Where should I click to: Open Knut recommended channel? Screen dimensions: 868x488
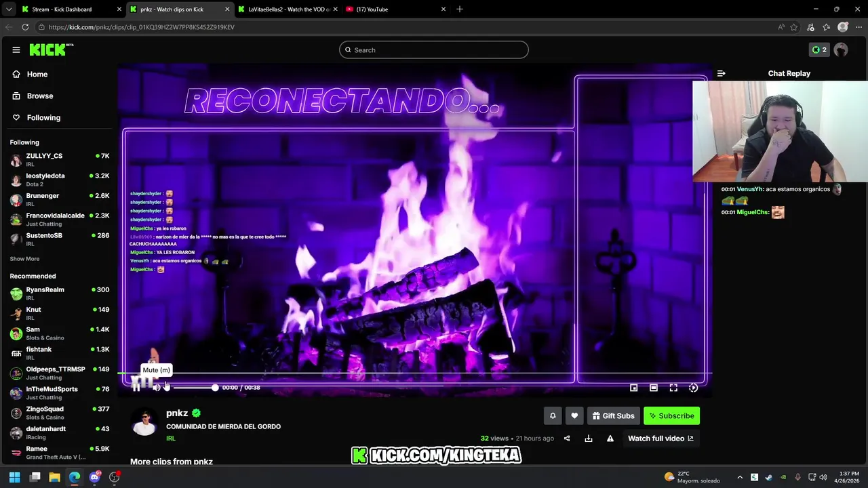coord(59,313)
